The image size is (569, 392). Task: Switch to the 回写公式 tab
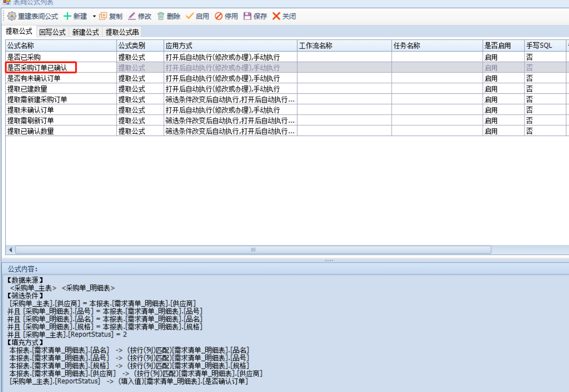pos(52,32)
